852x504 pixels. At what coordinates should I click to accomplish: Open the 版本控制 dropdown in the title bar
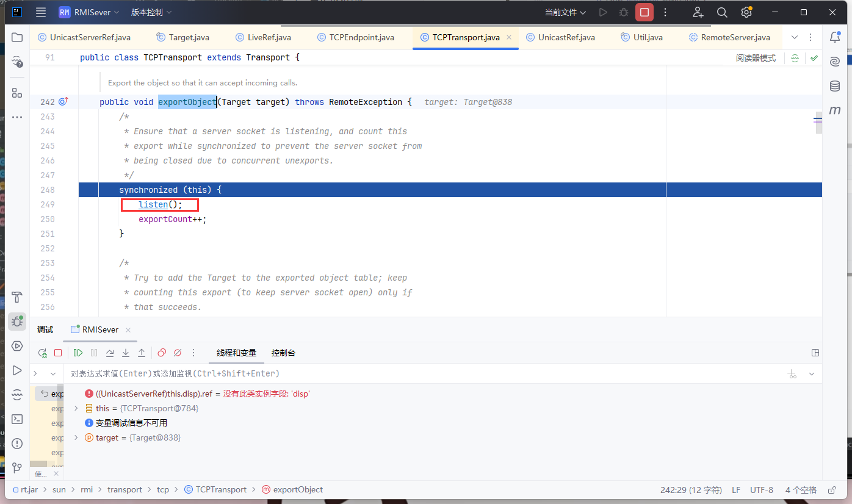tap(151, 12)
